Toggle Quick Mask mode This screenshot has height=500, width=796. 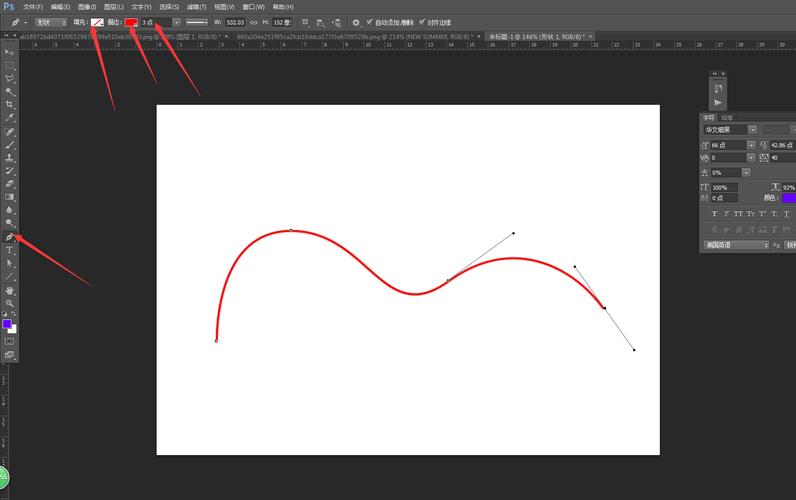coord(9,342)
